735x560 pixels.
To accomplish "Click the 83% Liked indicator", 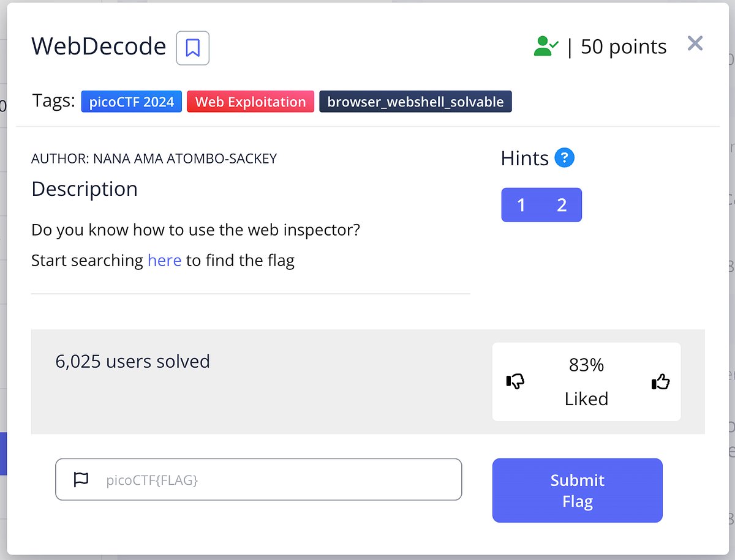I will (x=586, y=381).
